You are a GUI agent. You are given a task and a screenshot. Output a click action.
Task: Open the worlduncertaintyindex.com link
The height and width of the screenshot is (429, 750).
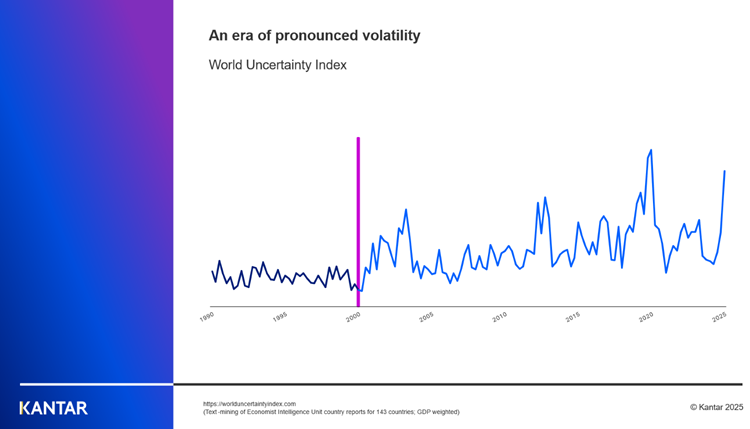tap(249, 403)
